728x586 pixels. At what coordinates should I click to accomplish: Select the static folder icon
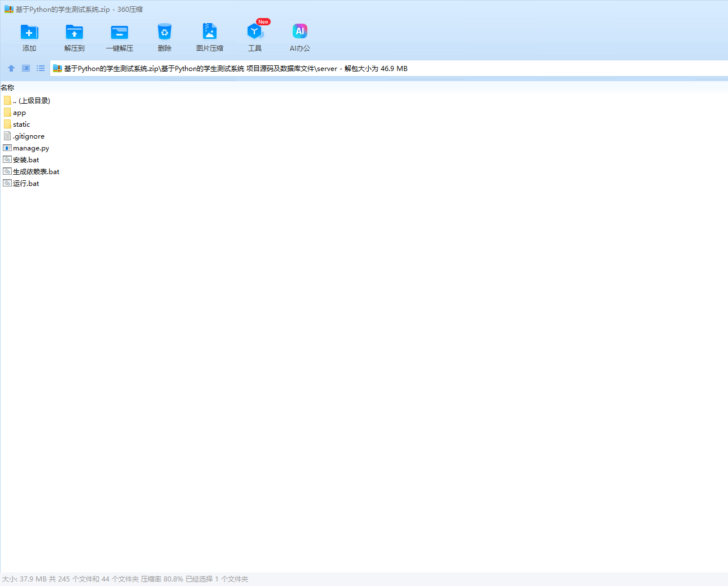click(x=7, y=124)
